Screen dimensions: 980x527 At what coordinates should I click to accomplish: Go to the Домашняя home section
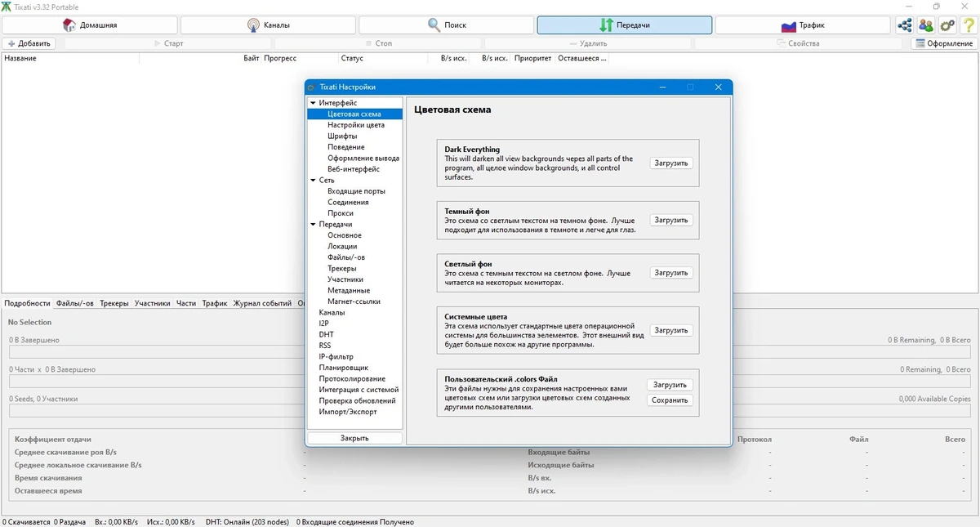click(x=89, y=25)
